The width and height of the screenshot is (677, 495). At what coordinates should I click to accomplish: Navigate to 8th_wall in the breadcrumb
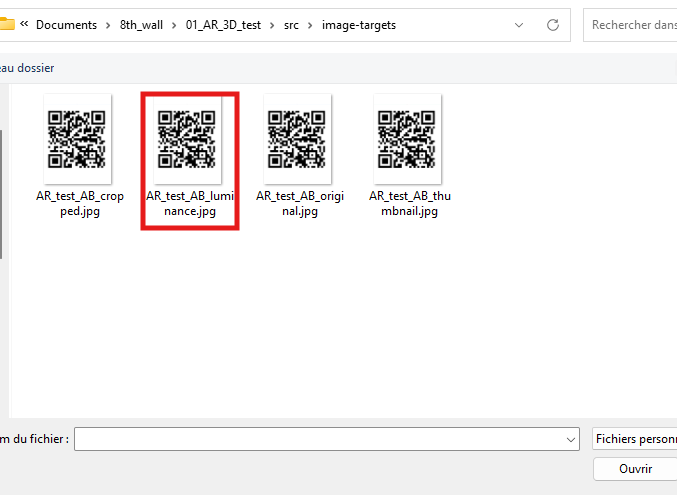(141, 25)
